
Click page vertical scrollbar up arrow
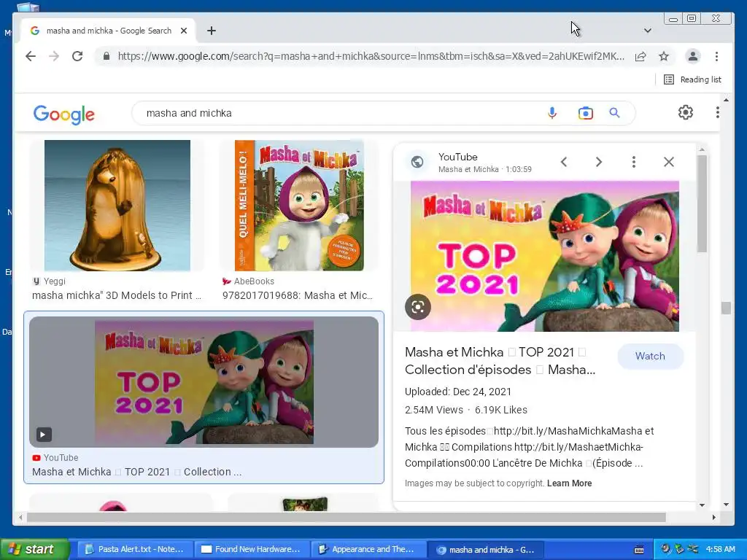(726, 100)
